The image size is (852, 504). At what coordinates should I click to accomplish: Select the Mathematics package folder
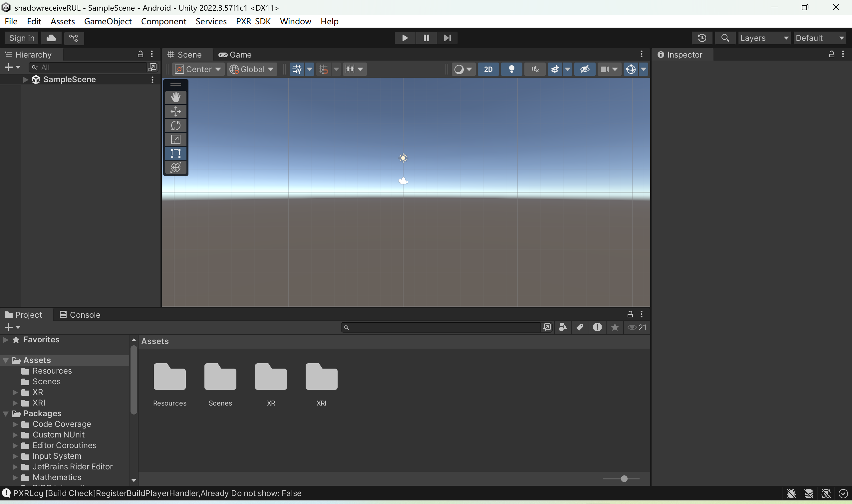[57, 477]
